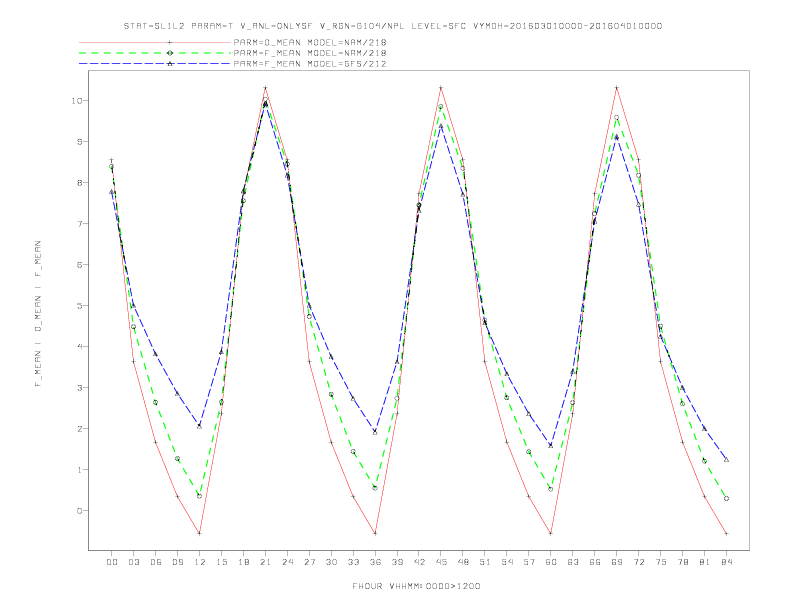Click x-axis forecast hour label 60
Viewport: 792px width, 612px height.
click(x=551, y=562)
